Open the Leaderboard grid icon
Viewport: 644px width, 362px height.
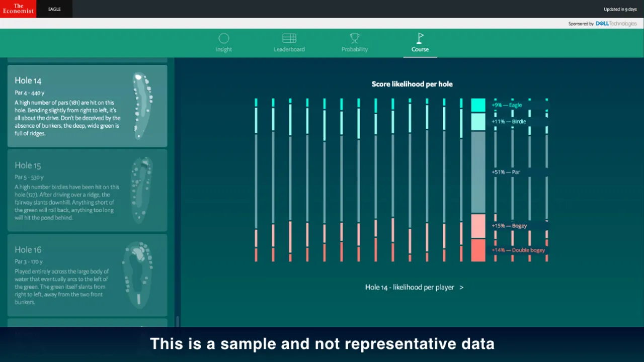tap(289, 38)
